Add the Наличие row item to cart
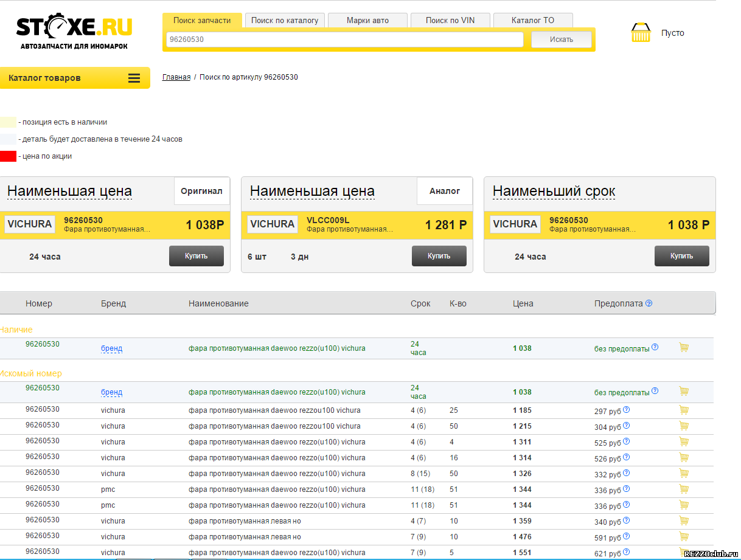 [x=684, y=347]
